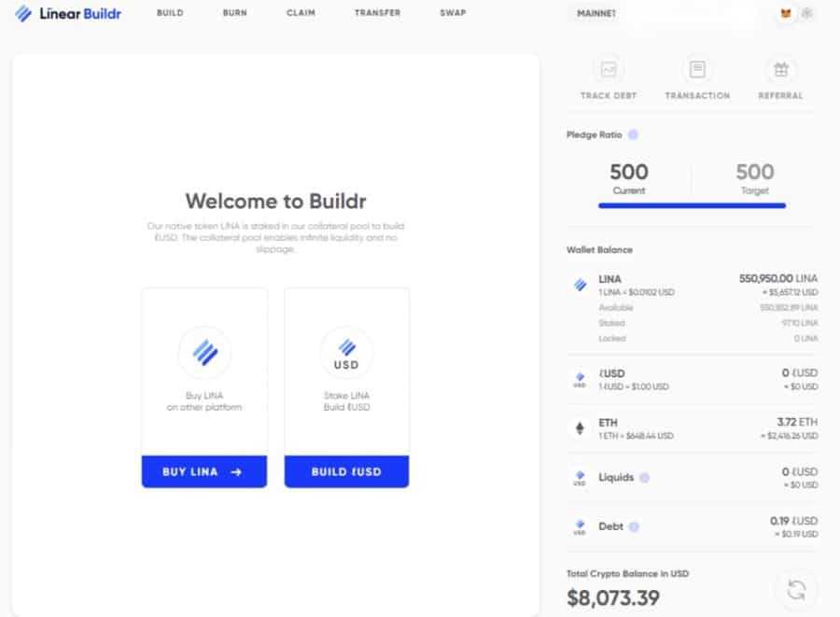
Task: Go to the BUILD tab
Action: (170, 14)
